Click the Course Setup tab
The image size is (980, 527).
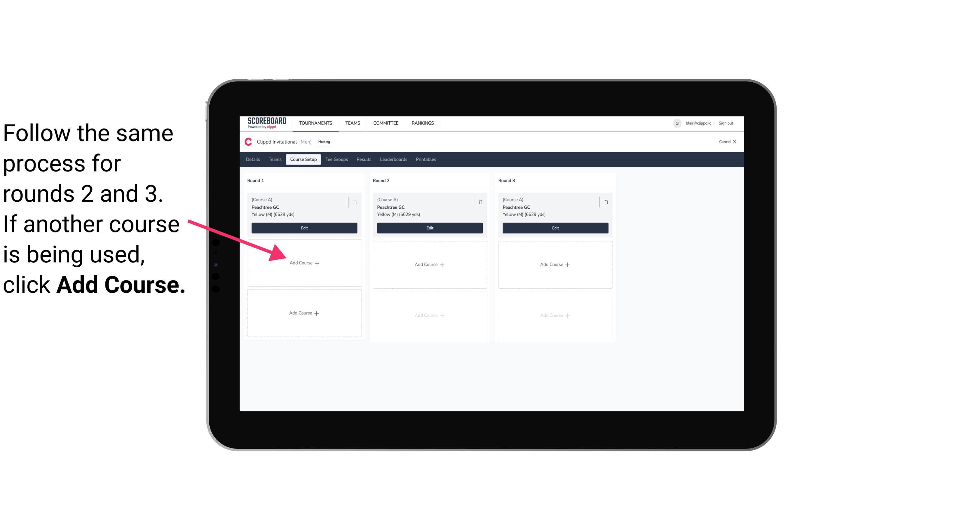[303, 160]
